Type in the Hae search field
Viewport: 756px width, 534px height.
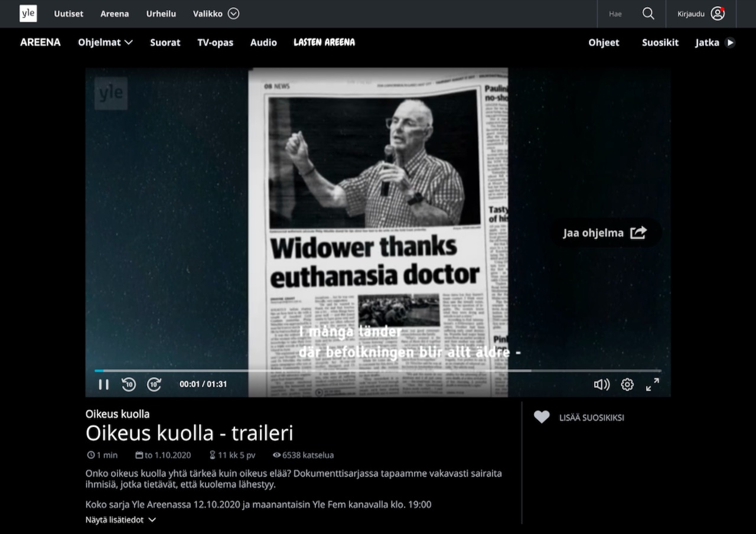coord(617,14)
